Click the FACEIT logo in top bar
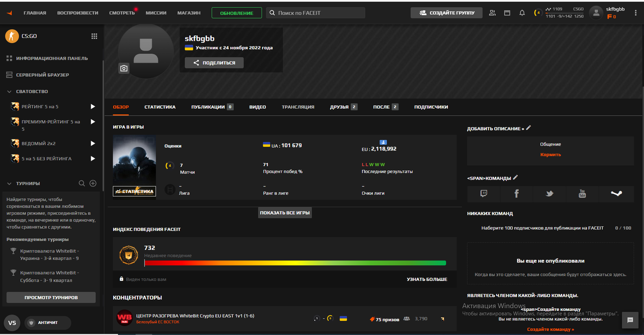Screen dimensions: 644x335 (10, 13)
